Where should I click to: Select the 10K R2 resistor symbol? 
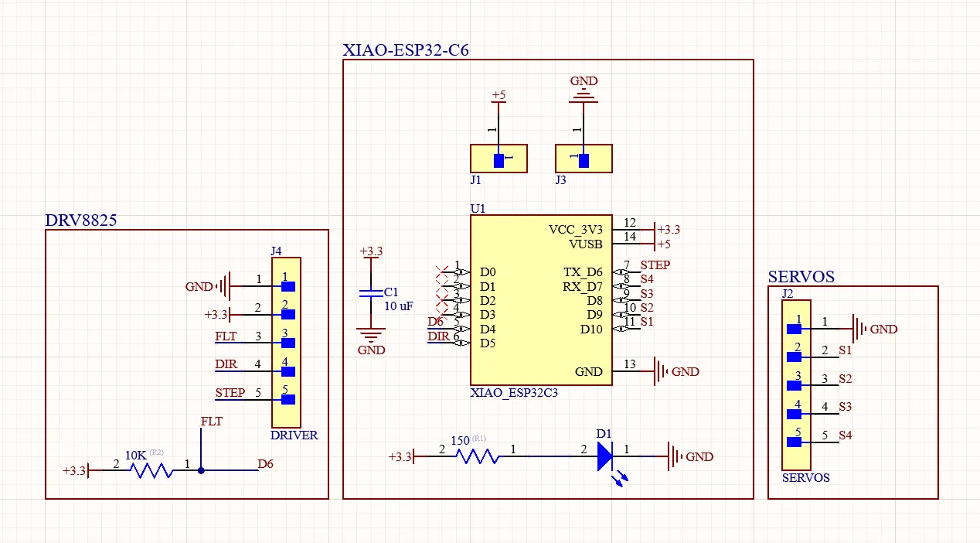[x=151, y=470]
